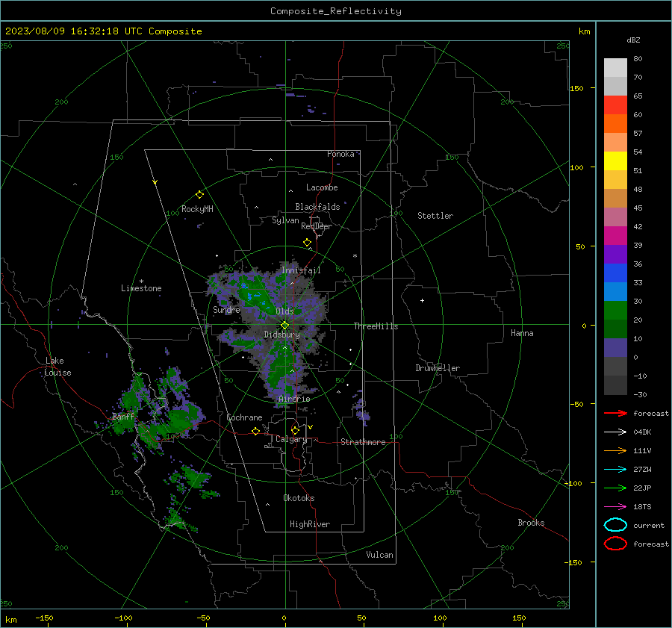Click the yellow diamond marker near RockyMH
This screenshot has width=672, height=628.
click(199, 195)
